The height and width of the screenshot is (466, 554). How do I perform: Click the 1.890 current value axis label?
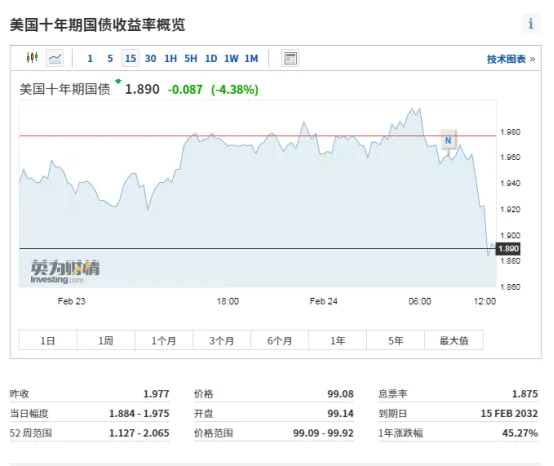[508, 249]
